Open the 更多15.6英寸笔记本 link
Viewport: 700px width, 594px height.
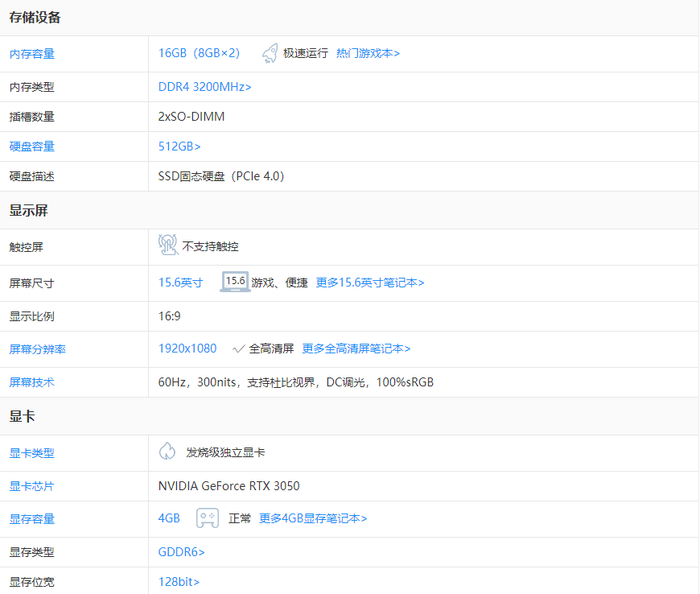[371, 283]
